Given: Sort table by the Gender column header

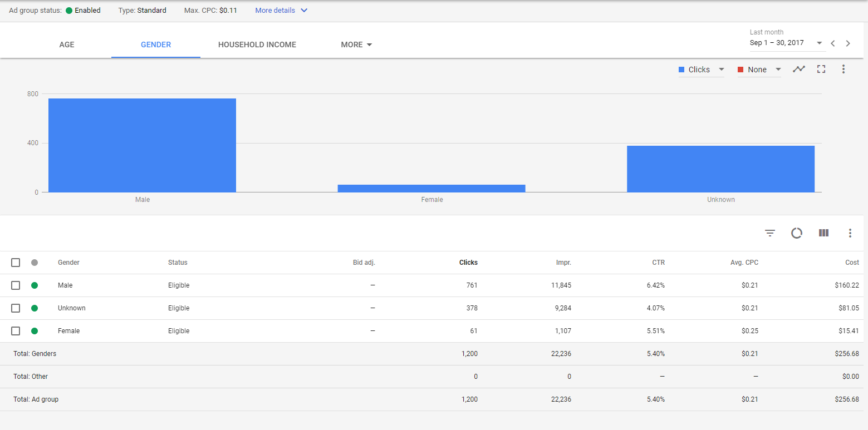Looking at the screenshot, I should (68, 263).
